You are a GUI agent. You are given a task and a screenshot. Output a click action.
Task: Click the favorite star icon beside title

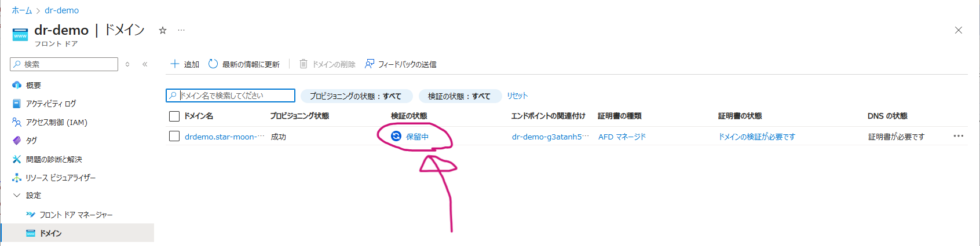point(163,30)
